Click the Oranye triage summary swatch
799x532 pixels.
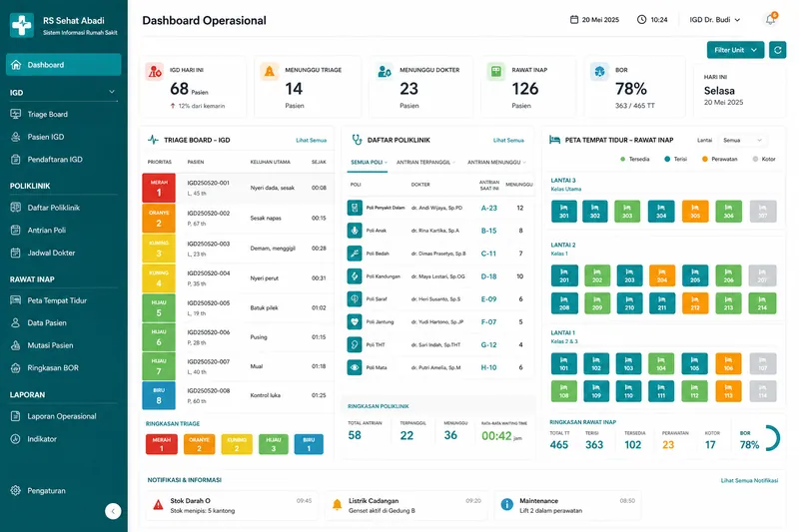tap(199, 444)
